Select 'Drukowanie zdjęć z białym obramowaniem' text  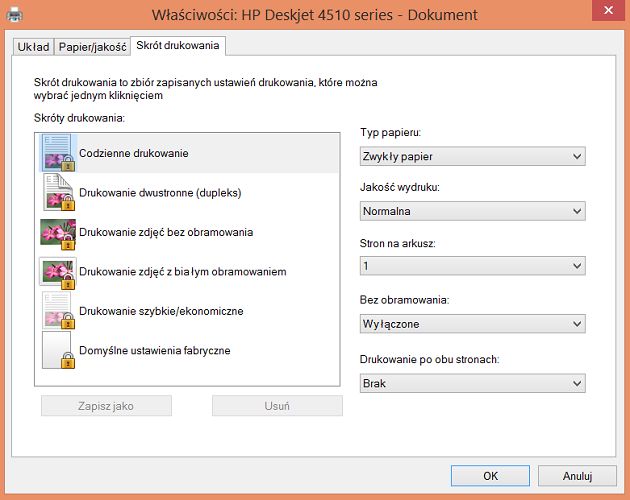pyautogui.click(x=183, y=272)
